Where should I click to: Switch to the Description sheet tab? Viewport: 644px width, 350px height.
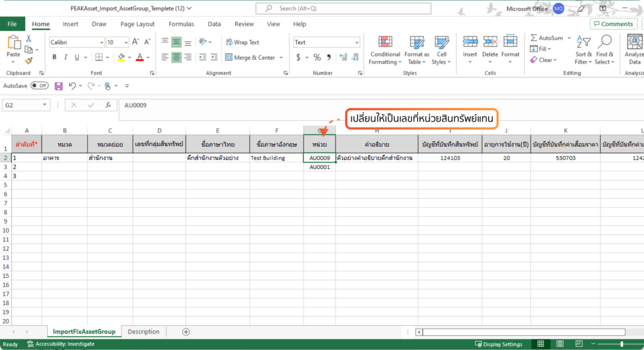click(143, 332)
